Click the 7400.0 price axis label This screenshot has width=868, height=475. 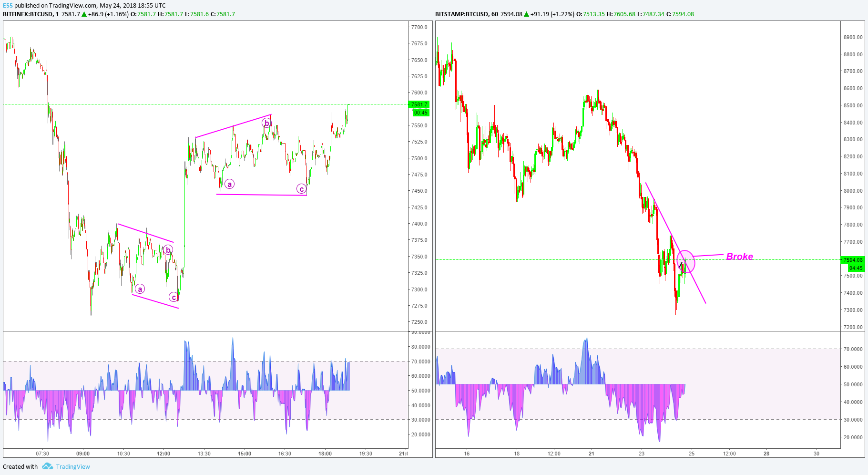(x=419, y=224)
